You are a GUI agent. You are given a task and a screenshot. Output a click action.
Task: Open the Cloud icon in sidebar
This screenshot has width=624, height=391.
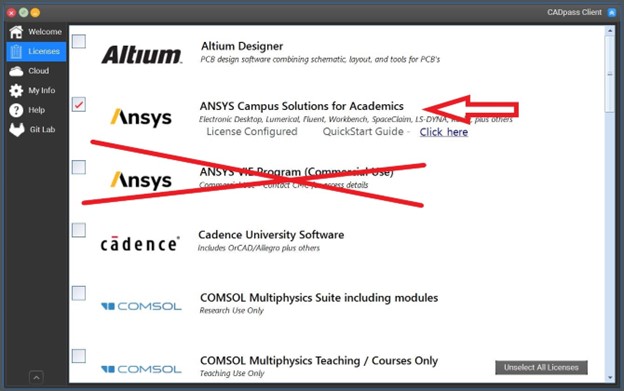coord(16,71)
